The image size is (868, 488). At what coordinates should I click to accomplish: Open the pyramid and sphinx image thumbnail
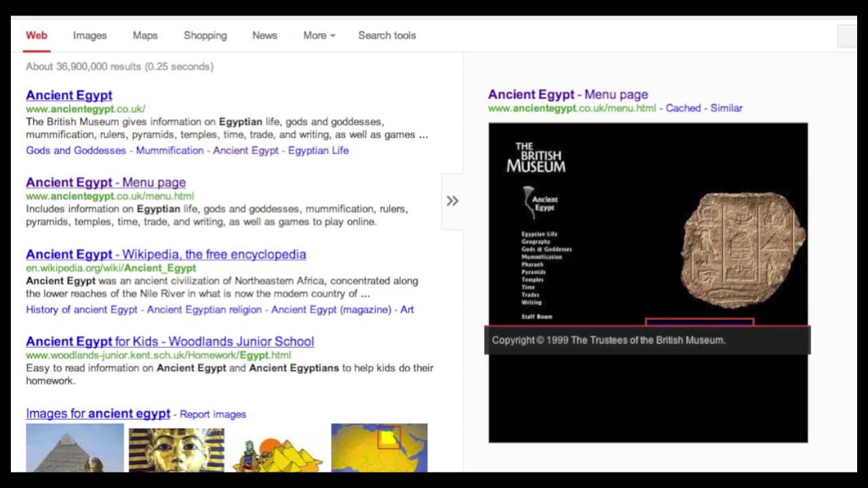click(75, 448)
